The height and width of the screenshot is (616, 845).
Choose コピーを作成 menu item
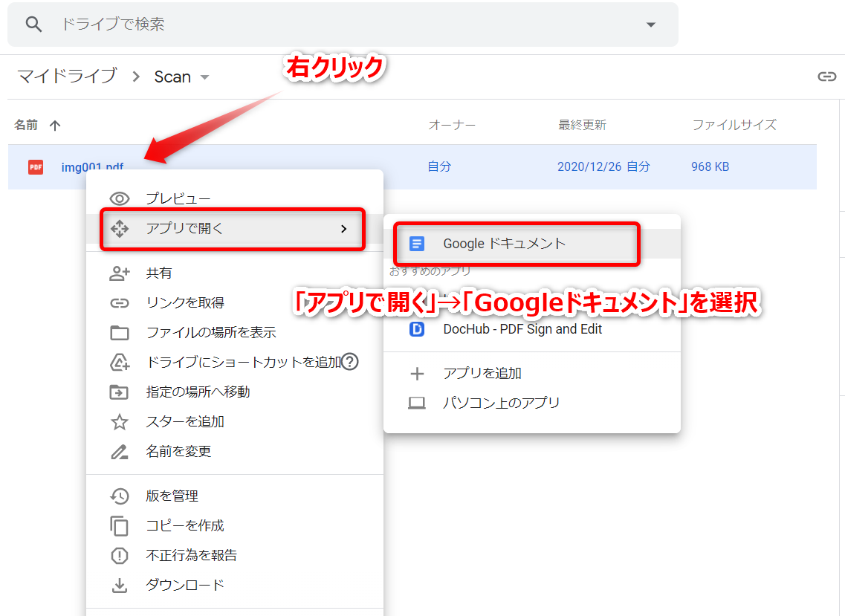pos(235,525)
